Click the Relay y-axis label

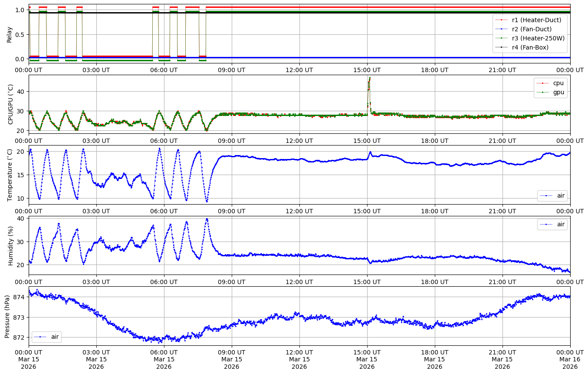(10, 34)
